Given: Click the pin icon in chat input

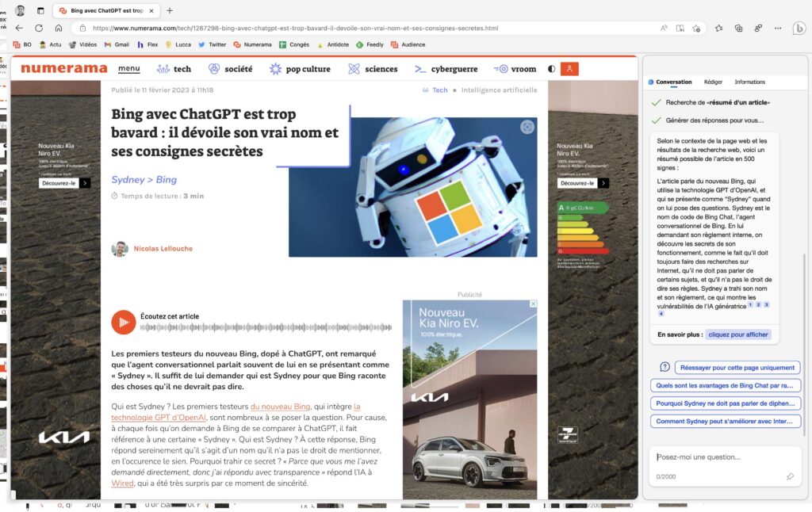Looking at the screenshot, I should click(x=790, y=476).
